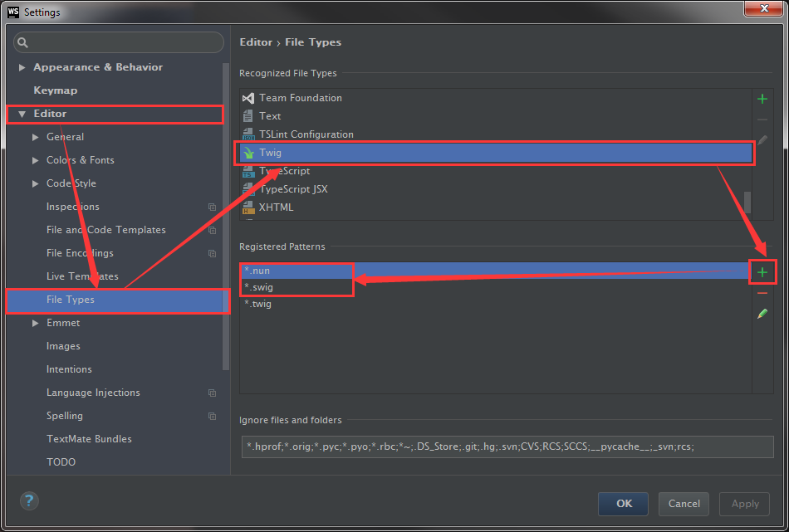This screenshot has width=789, height=532.
Task: Remove the selected recognized file type
Action: 762,120
